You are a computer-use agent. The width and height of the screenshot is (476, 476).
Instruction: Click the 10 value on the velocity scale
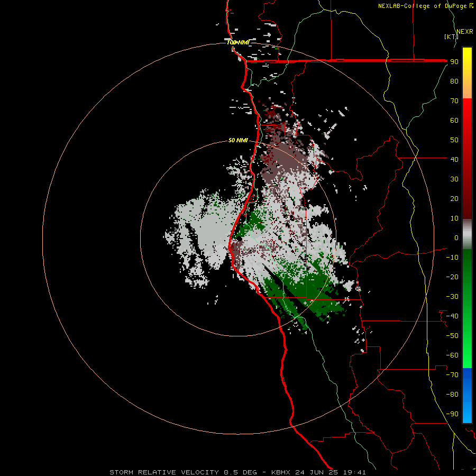click(x=454, y=218)
